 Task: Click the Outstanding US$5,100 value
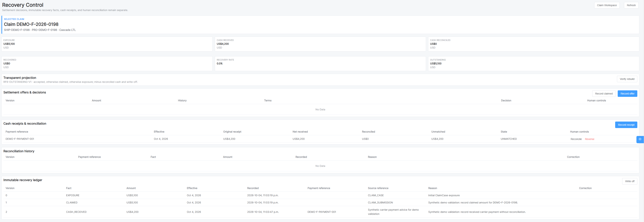[x=436, y=64]
